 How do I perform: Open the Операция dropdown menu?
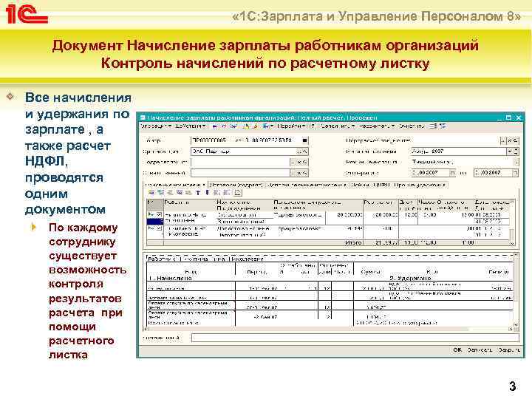[x=156, y=126]
